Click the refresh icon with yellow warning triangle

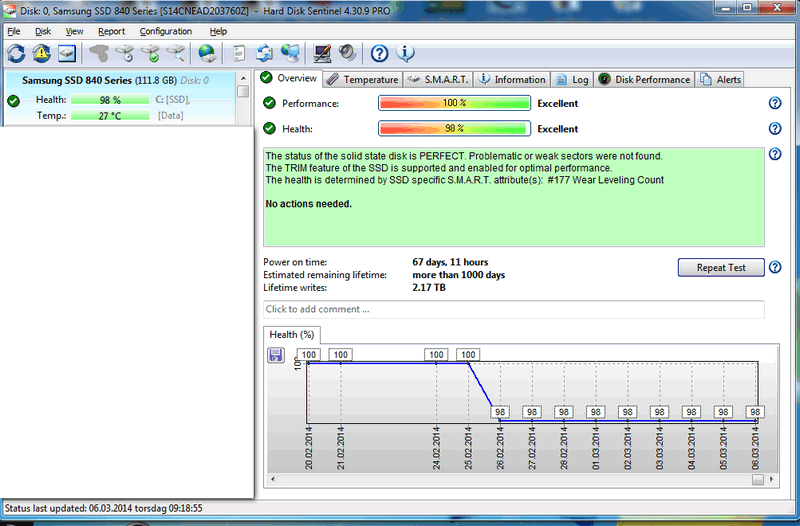tap(41, 53)
